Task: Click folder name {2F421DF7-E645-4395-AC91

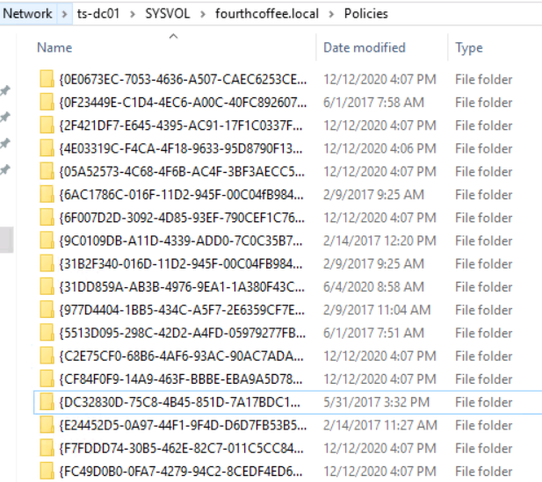Action: pyautogui.click(x=181, y=126)
